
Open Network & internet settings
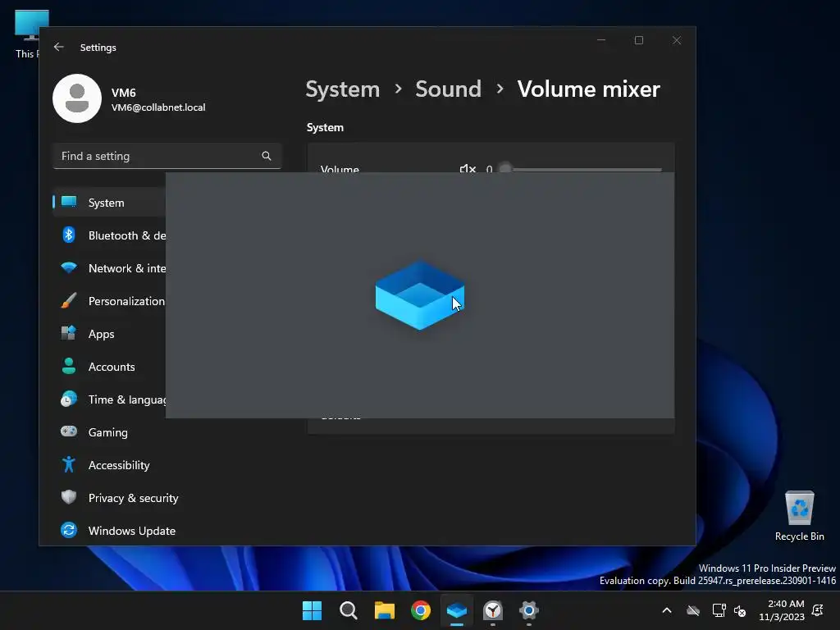(109, 268)
